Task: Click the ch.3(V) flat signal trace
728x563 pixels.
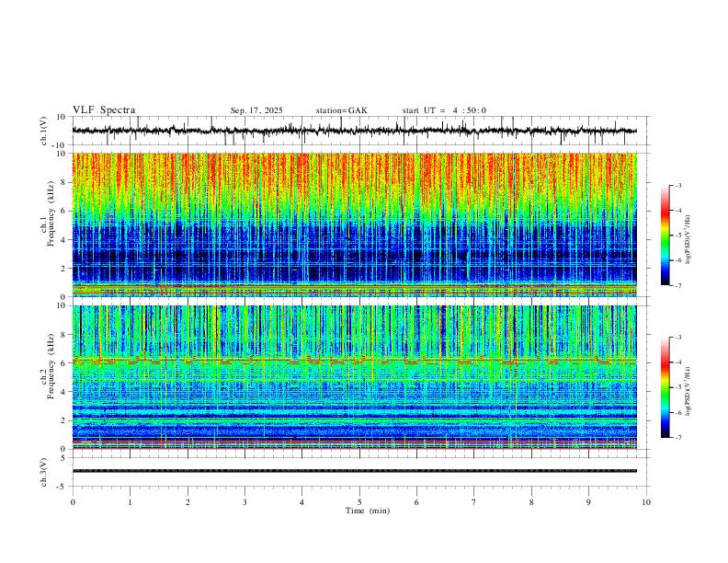Action: tap(354, 471)
